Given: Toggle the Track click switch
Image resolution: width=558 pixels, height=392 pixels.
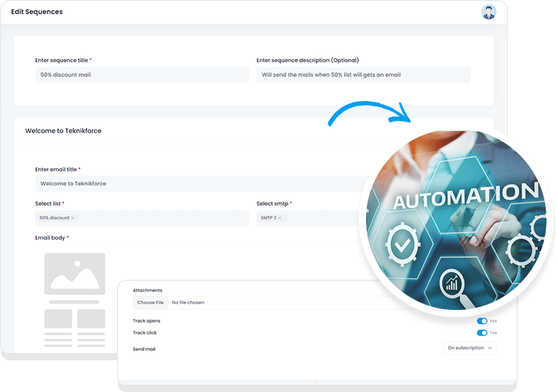Looking at the screenshot, I should click(x=482, y=333).
